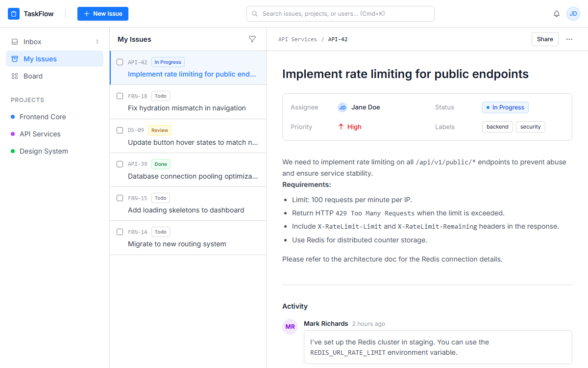
Task: Click the '2 hours ago' timestamp
Action: (x=368, y=324)
